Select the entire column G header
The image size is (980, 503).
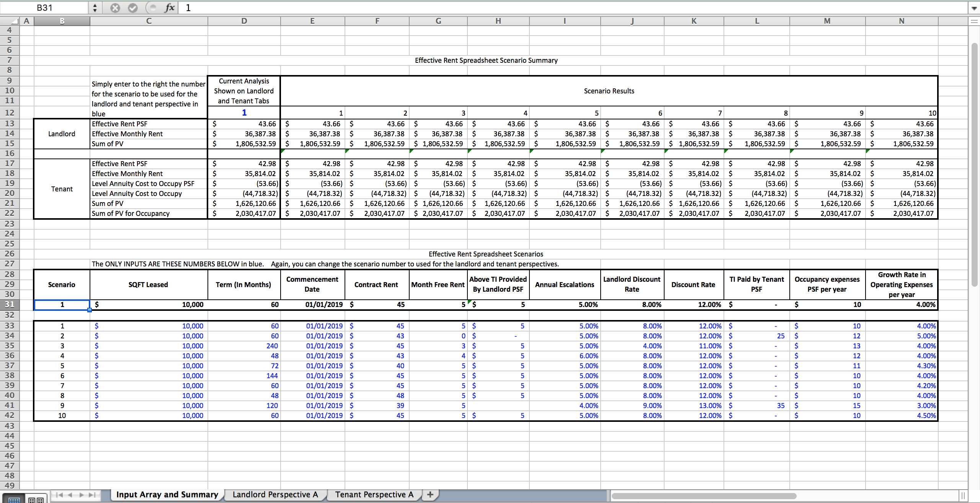438,21
